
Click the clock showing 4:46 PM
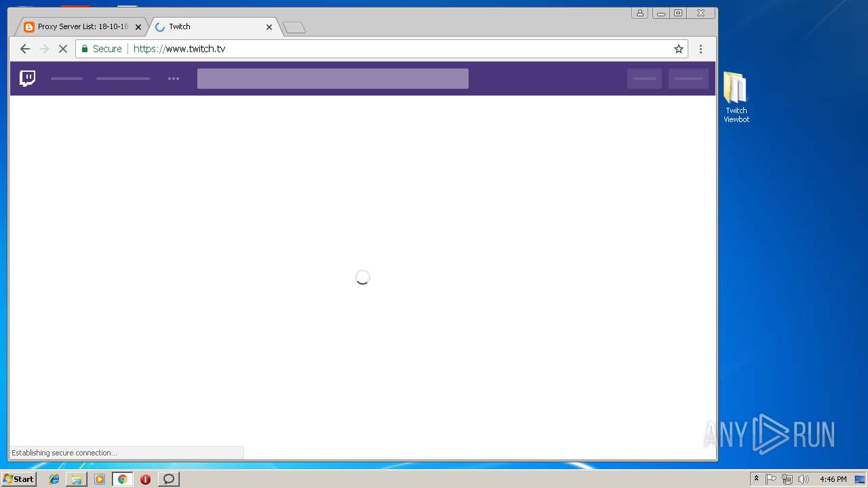(x=833, y=479)
